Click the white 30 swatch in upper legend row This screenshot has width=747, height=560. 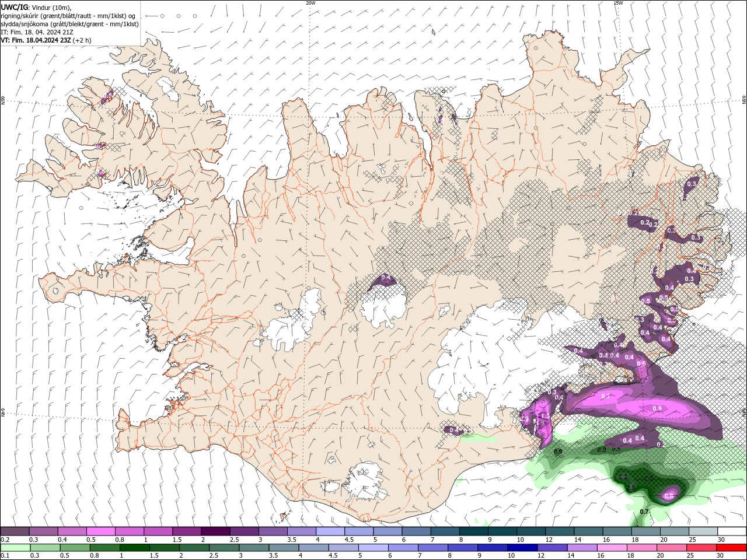[x=732, y=531]
